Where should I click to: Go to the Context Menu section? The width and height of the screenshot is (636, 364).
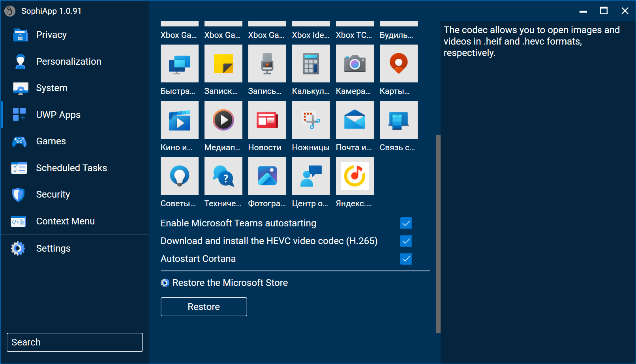coord(65,221)
